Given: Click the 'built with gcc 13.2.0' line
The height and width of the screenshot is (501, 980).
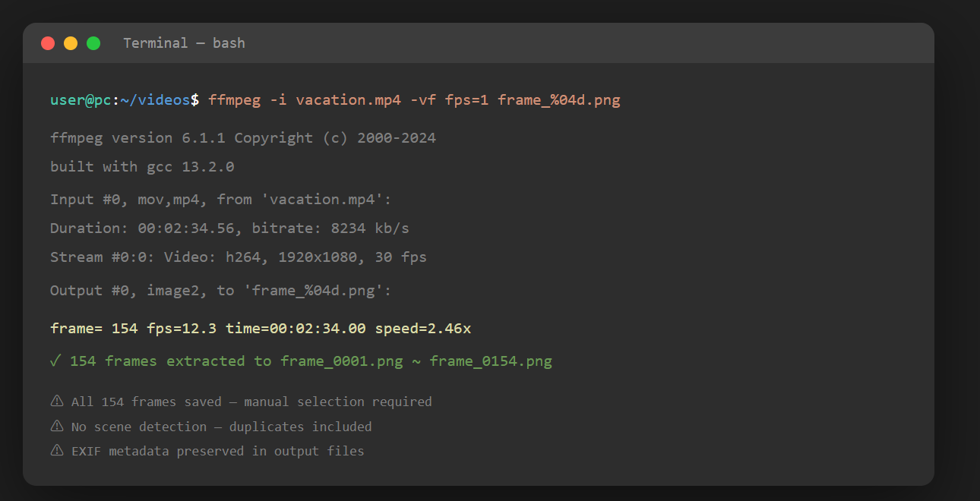Looking at the screenshot, I should (x=142, y=167).
